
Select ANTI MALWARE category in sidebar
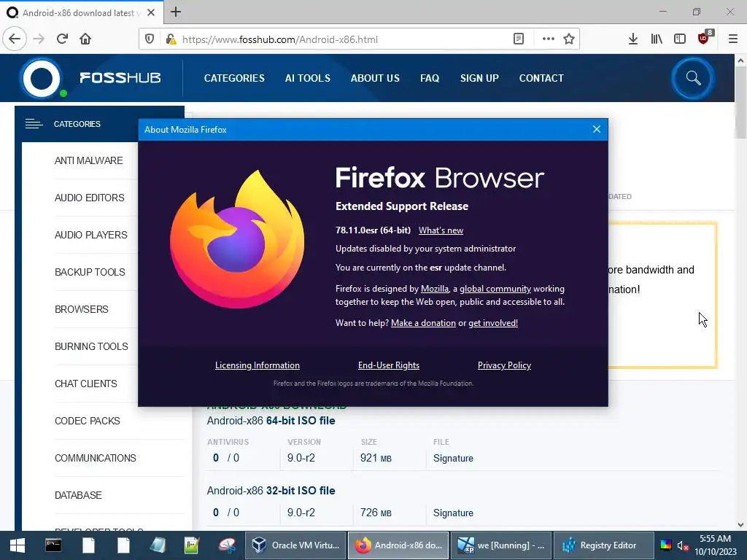(88, 160)
